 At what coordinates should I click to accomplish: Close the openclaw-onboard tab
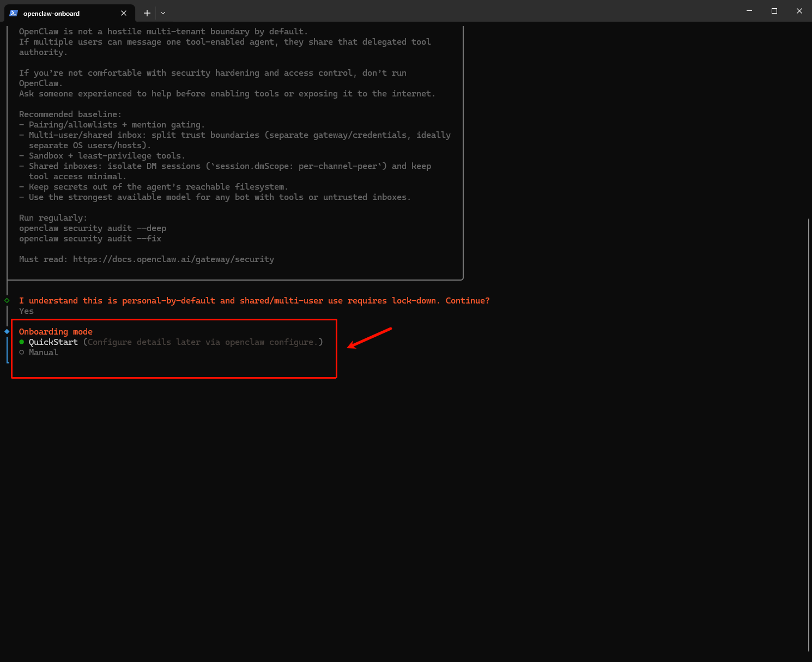(x=124, y=13)
